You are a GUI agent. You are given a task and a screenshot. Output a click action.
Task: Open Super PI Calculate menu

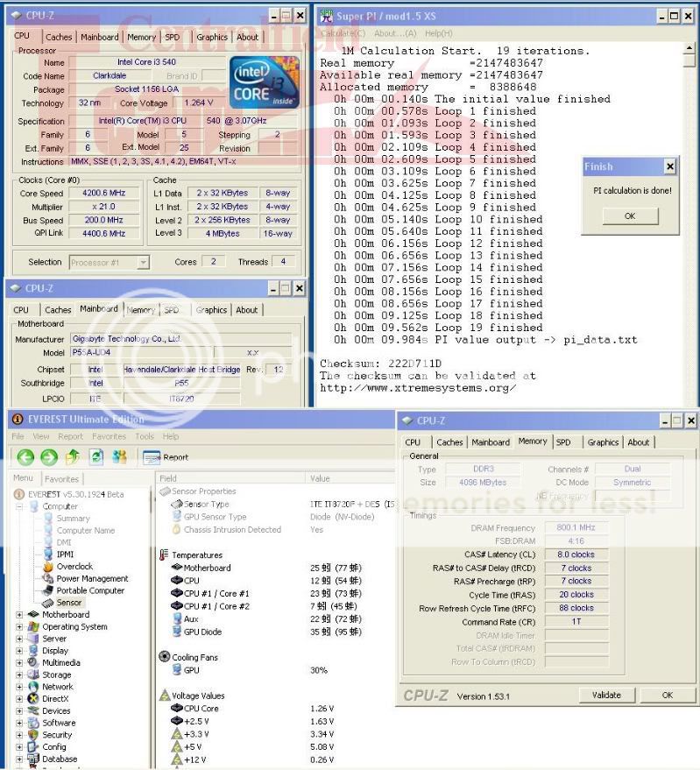click(343, 33)
